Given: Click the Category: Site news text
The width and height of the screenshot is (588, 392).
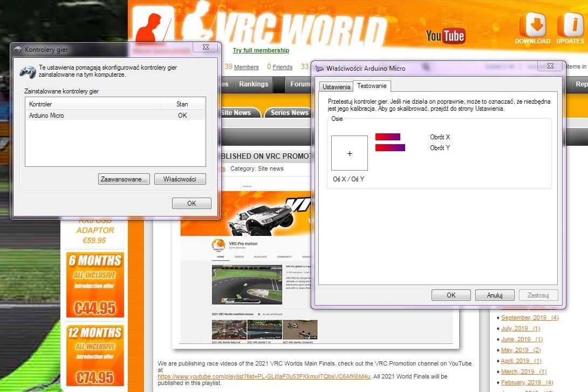Looking at the screenshot, I should (x=257, y=168).
